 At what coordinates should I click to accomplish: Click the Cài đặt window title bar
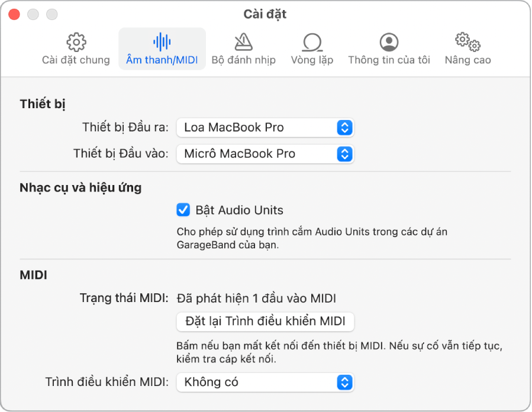pos(265,14)
